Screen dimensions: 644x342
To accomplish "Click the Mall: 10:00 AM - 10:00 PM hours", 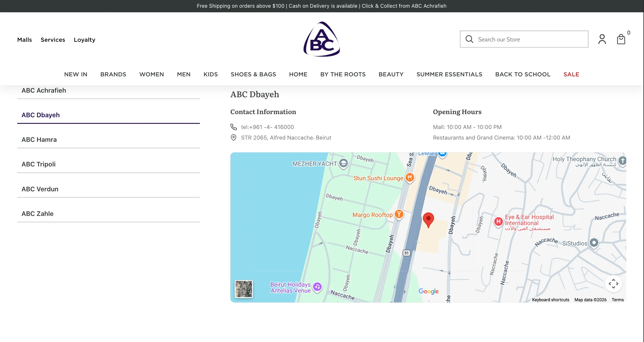I will pos(467,127).
